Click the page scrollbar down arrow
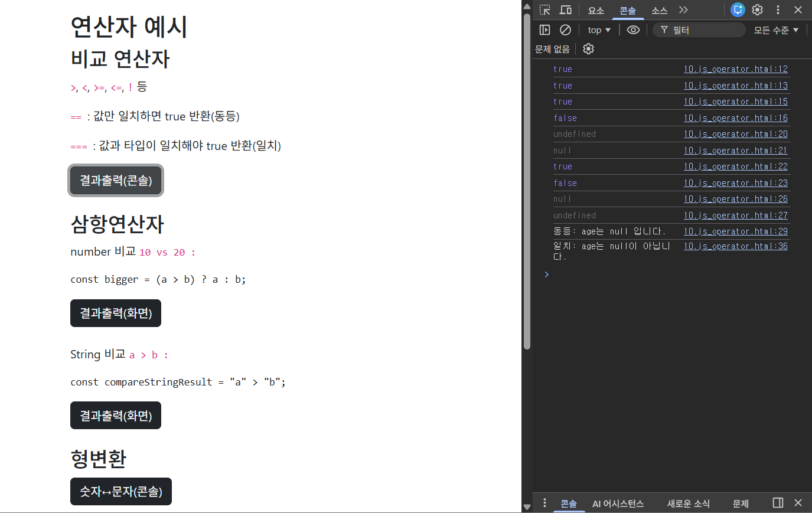The width and height of the screenshot is (812, 513). [527, 507]
